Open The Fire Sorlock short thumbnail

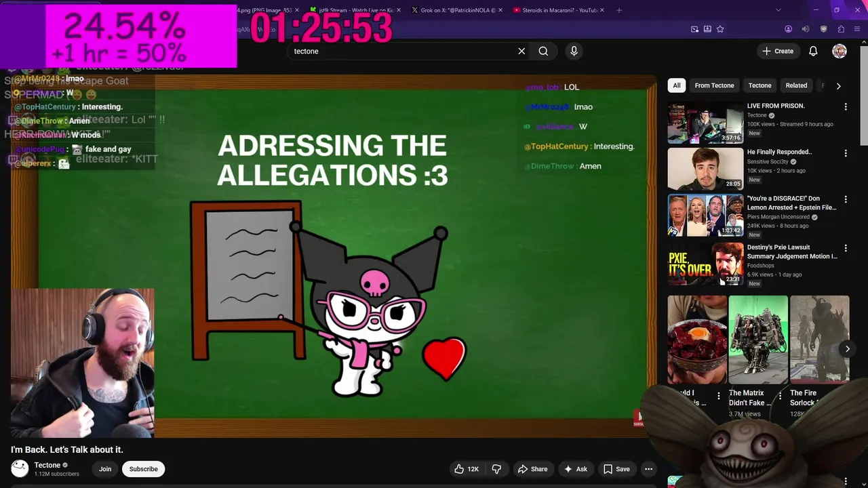819,340
